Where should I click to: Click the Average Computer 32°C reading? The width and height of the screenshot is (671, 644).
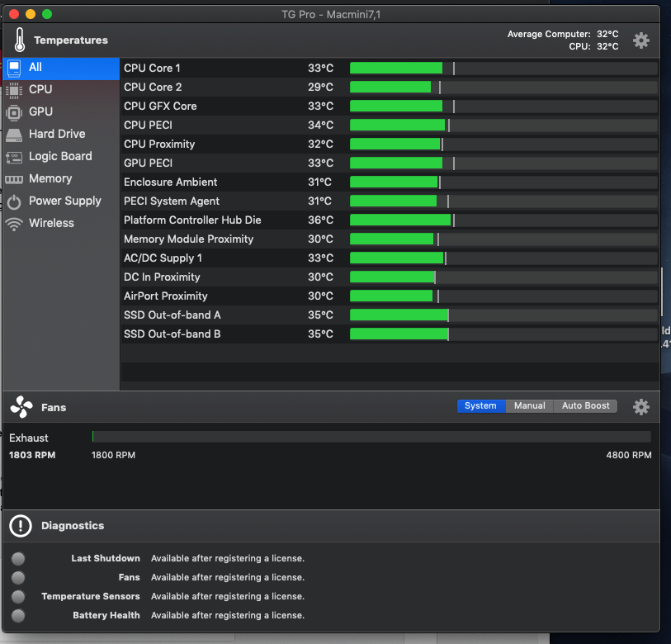(563, 34)
